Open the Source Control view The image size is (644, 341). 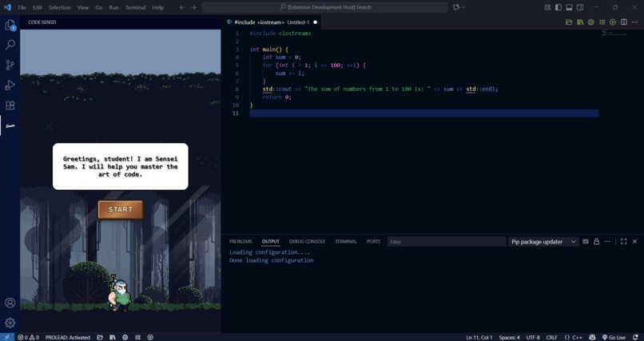click(x=10, y=65)
